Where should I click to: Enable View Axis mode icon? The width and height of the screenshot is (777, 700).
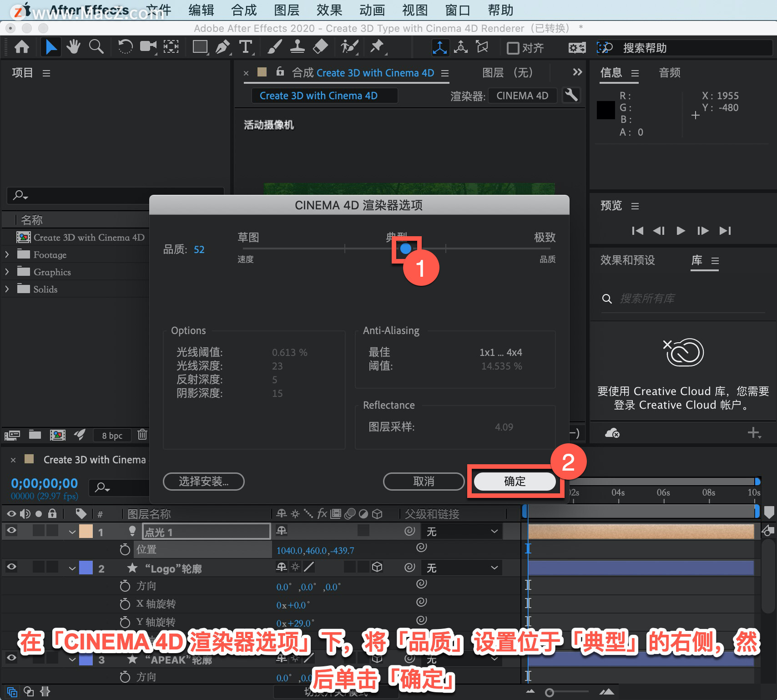tap(482, 47)
